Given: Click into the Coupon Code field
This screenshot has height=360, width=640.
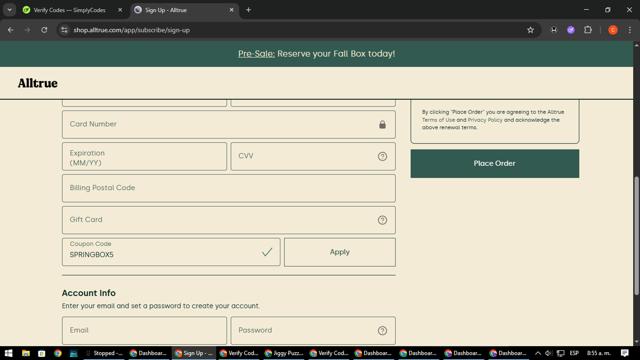Looking at the screenshot, I should click(x=171, y=252).
